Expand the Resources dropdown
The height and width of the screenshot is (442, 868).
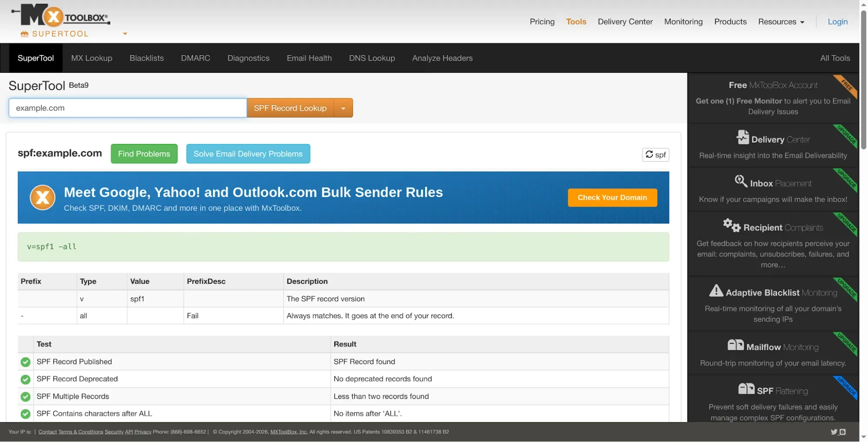pos(781,22)
